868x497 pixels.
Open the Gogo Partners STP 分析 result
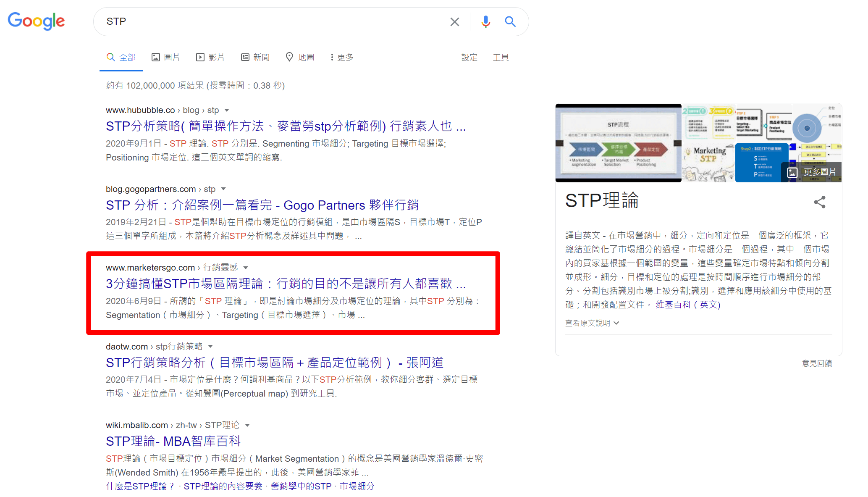coord(262,205)
